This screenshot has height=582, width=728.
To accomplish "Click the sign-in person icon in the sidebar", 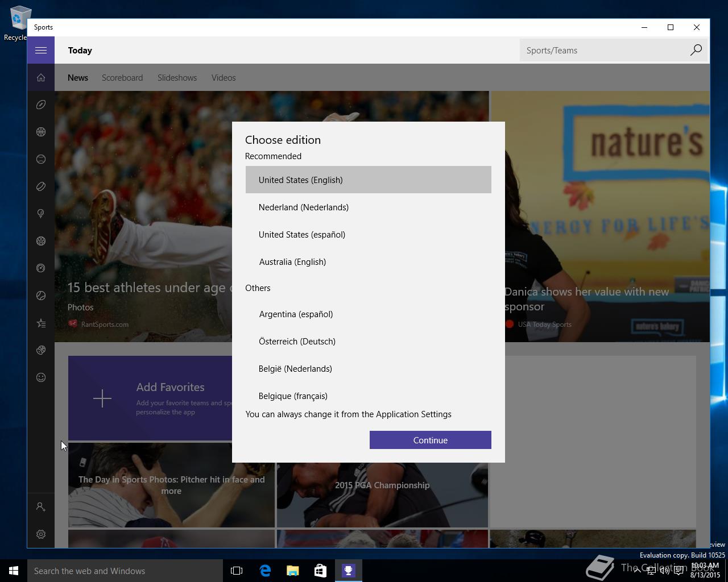I will pos(41,506).
